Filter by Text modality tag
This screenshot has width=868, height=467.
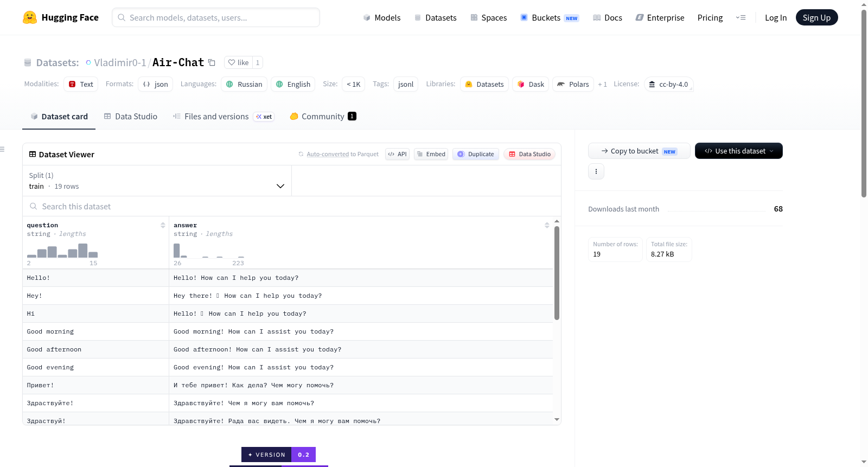click(81, 84)
